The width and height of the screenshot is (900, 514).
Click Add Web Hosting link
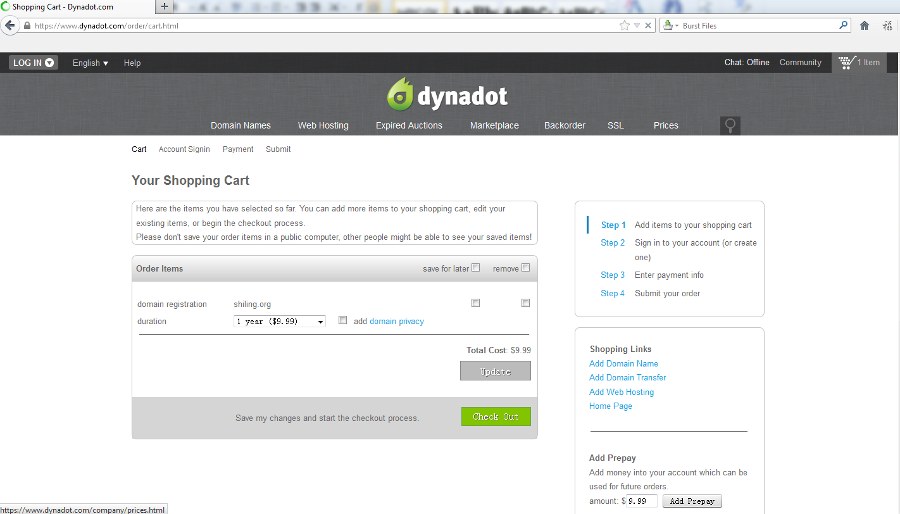click(x=621, y=392)
